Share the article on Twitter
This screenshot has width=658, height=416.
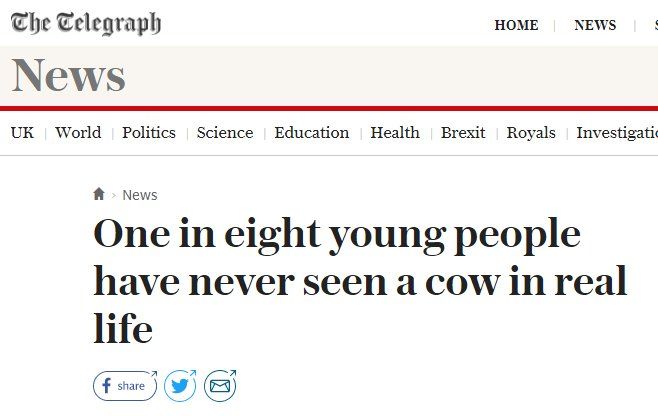[x=181, y=386]
